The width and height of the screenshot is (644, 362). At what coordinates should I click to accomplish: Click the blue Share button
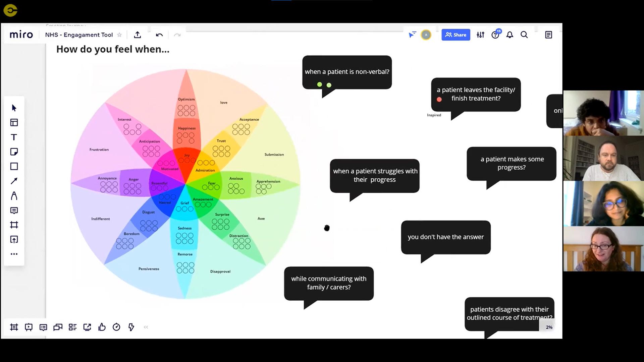pos(455,35)
